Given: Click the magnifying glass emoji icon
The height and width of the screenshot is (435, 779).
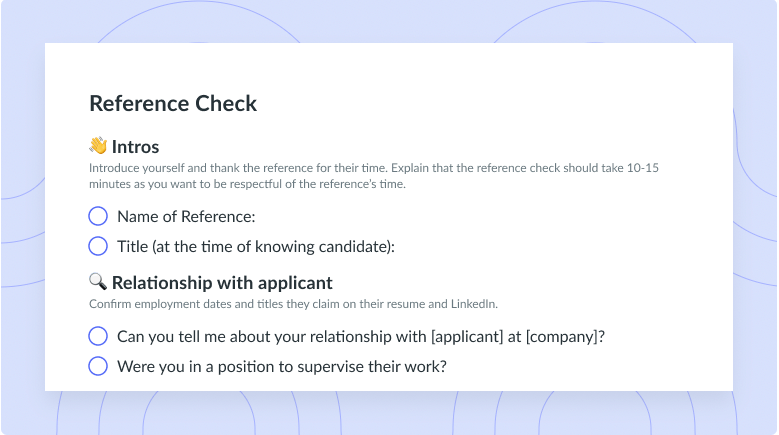Looking at the screenshot, I should (x=98, y=282).
